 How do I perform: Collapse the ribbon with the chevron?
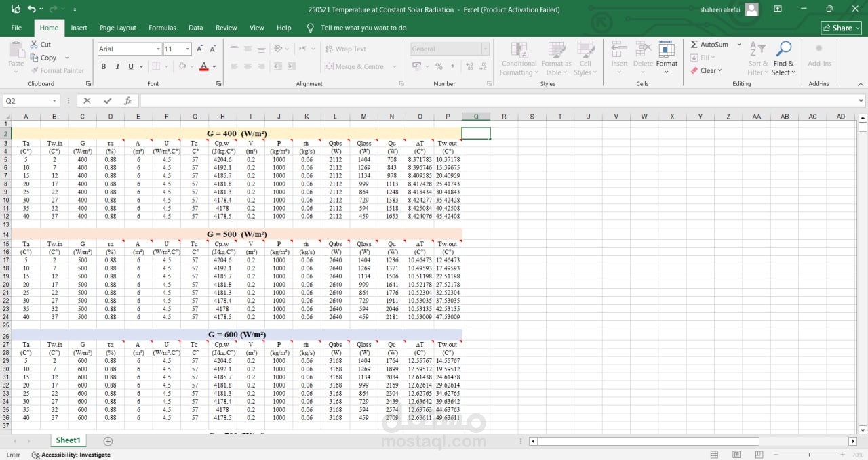point(861,84)
